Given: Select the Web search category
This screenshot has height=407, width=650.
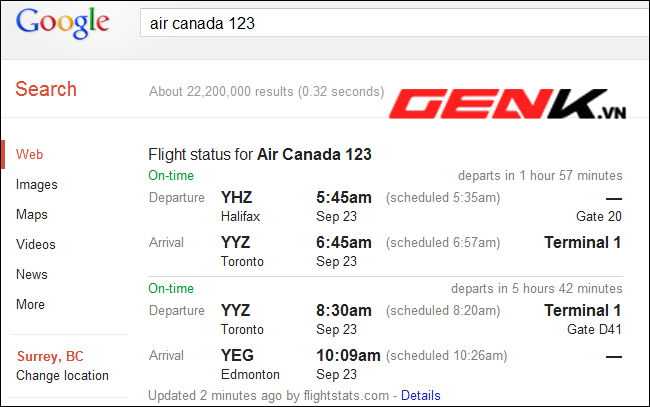Looking at the screenshot, I should pos(29,154).
